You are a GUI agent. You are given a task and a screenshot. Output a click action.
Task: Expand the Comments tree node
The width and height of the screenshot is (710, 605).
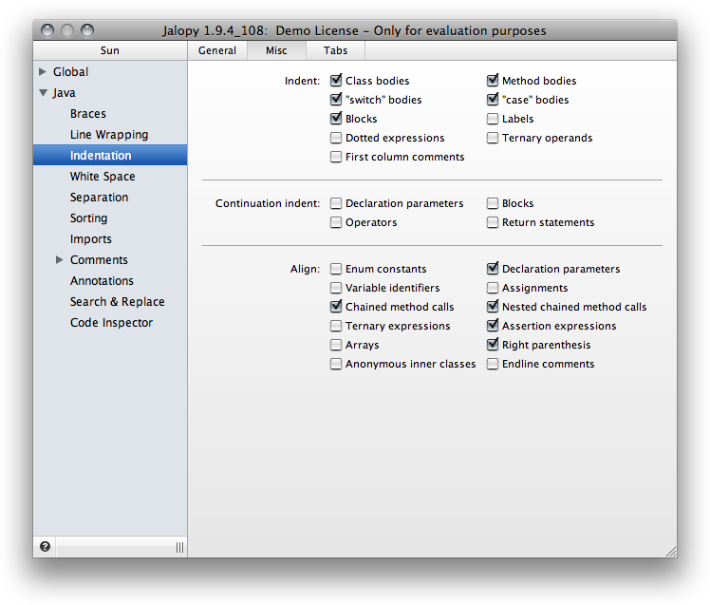click(x=59, y=259)
